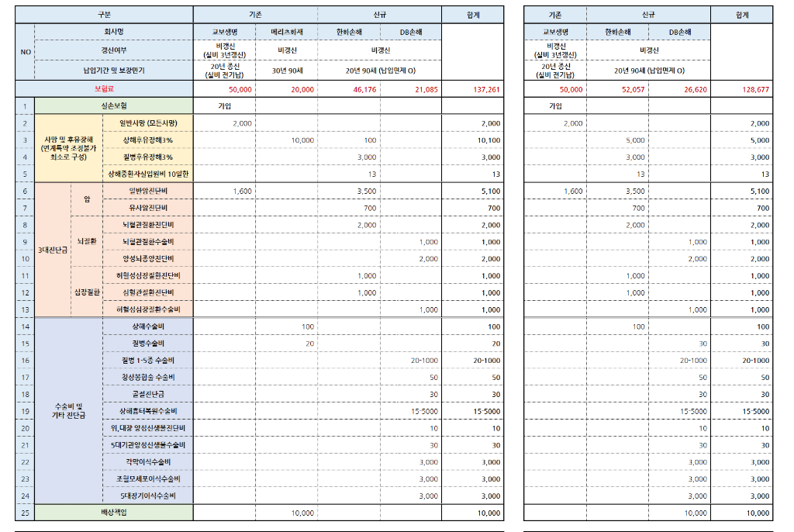The height and width of the screenshot is (532, 794).
Task: Select the 137,261 premium total cell
Action: click(473, 89)
